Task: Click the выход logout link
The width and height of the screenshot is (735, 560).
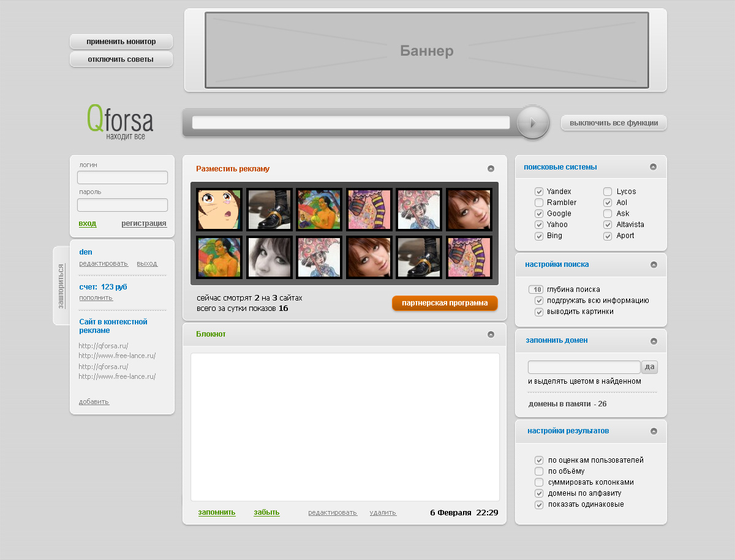Action: [x=147, y=264]
